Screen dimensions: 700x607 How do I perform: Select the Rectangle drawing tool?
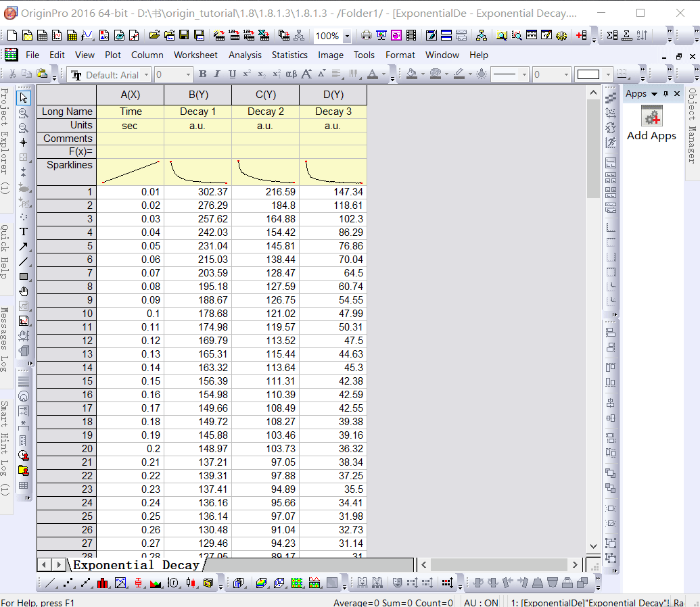click(x=24, y=276)
